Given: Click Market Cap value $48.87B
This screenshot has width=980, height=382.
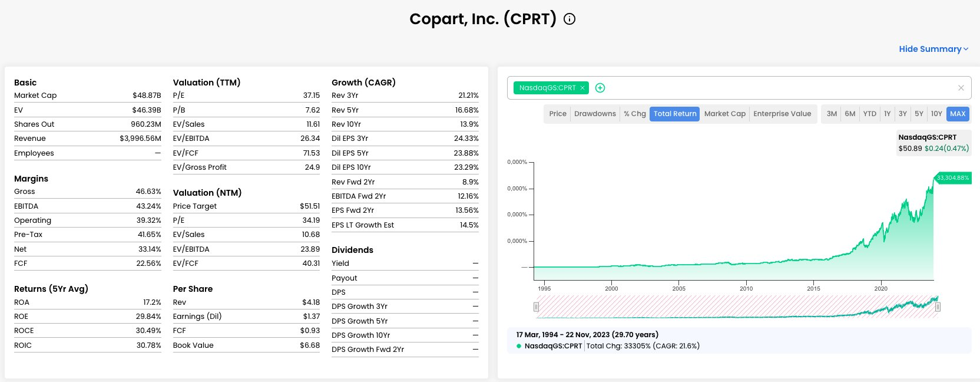Looking at the screenshot, I should [147, 95].
